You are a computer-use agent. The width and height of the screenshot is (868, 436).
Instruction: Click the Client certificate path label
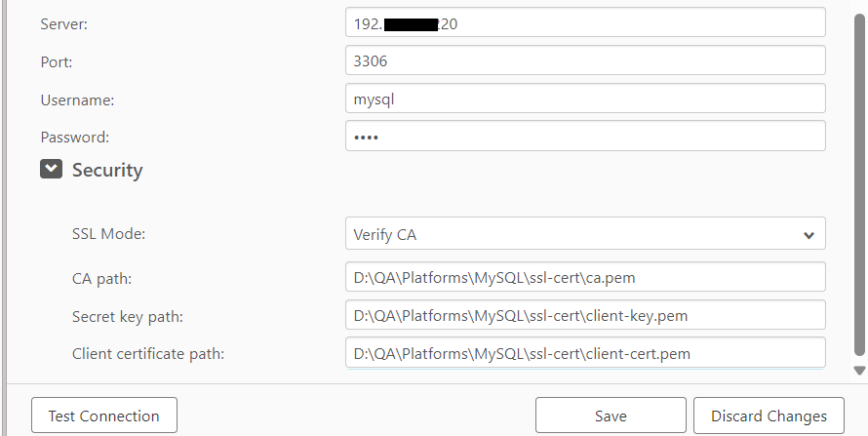tap(148, 353)
